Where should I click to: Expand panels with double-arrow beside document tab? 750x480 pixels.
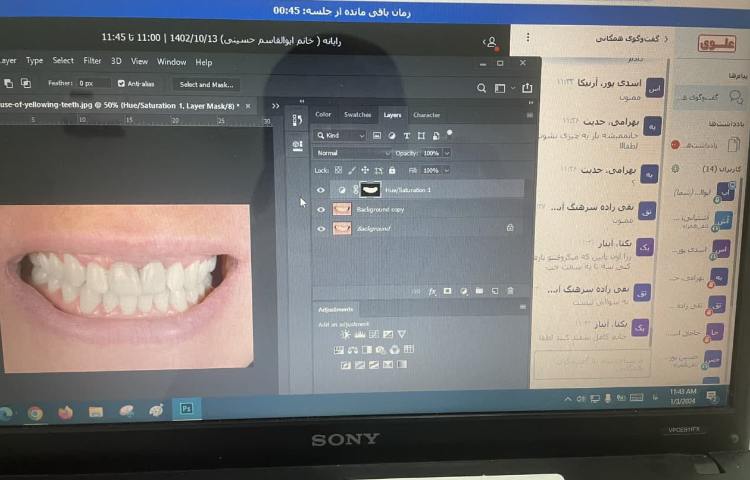pyautogui.click(x=276, y=106)
